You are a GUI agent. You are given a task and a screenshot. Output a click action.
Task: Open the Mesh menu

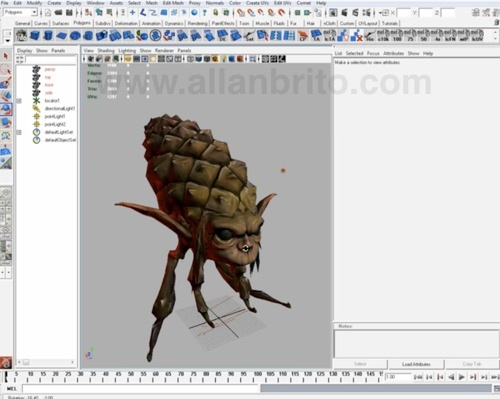tap(152, 3)
